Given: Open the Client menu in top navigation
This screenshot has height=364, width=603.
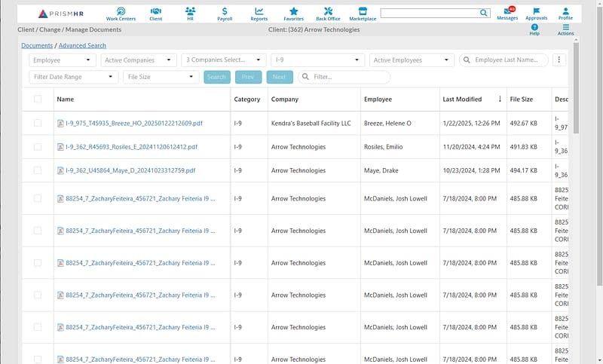Looking at the screenshot, I should tap(156, 13).
